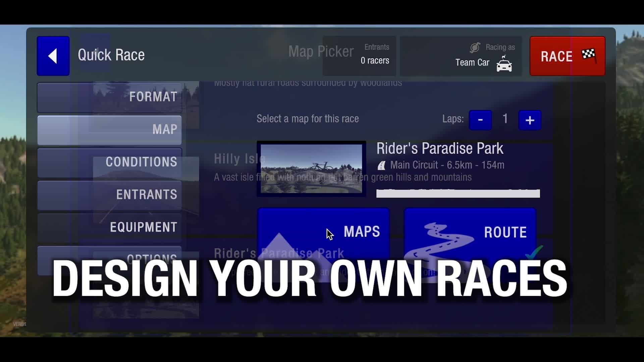
Task: Click the Team Car icon
Action: [504, 64]
